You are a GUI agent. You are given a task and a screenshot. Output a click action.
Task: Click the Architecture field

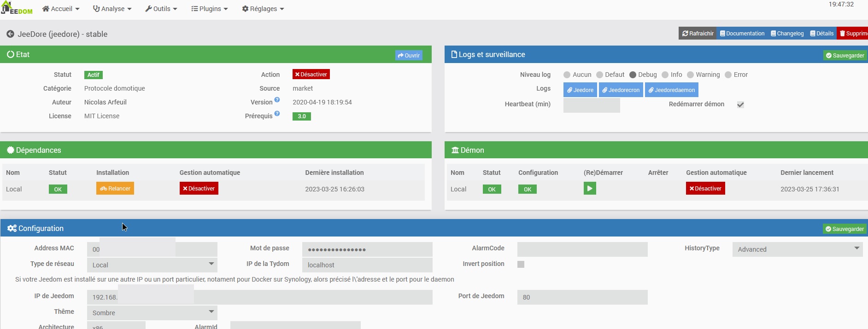point(116,325)
